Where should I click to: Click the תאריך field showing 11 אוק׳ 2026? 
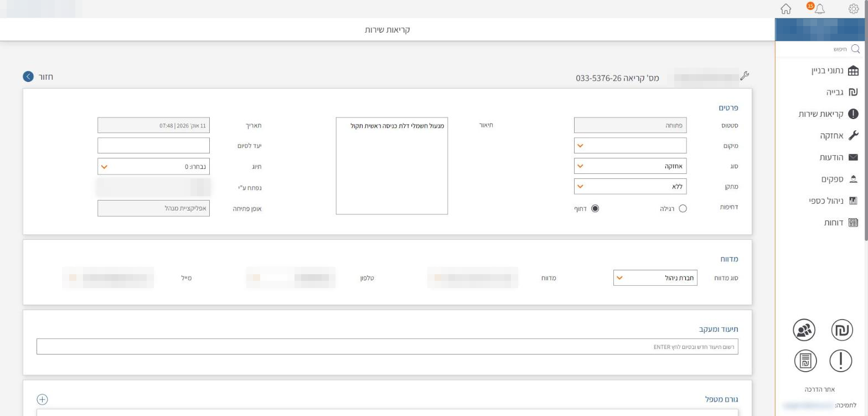(x=153, y=125)
